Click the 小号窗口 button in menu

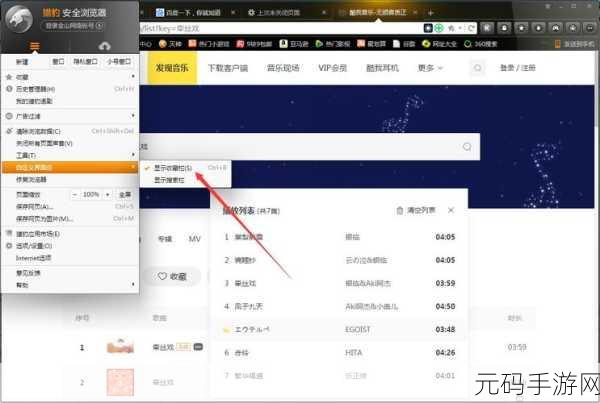pyautogui.click(x=119, y=61)
